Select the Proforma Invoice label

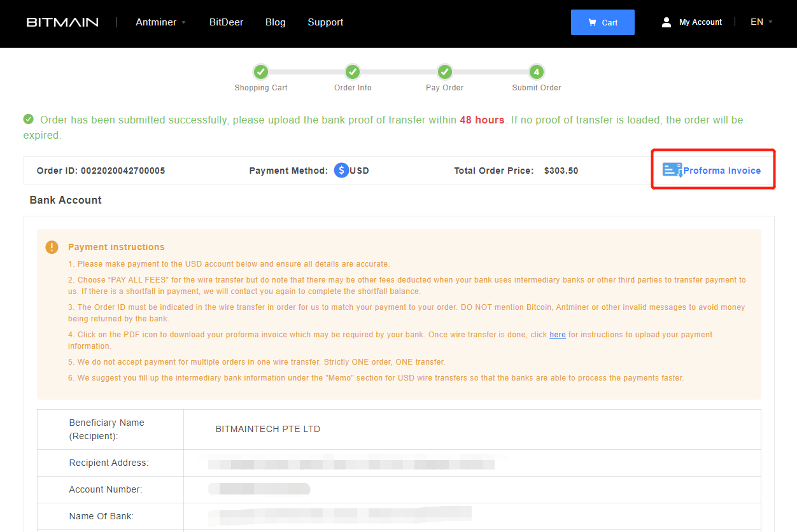click(x=723, y=170)
